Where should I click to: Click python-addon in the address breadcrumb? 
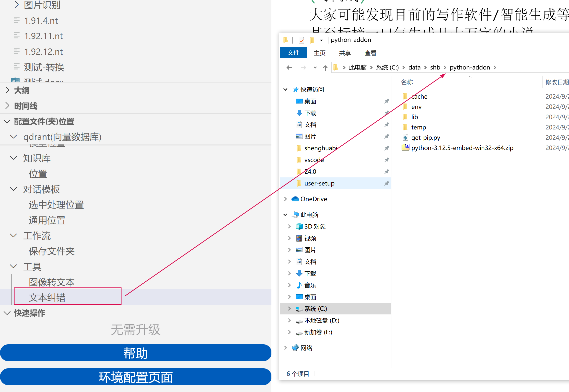tap(470, 68)
